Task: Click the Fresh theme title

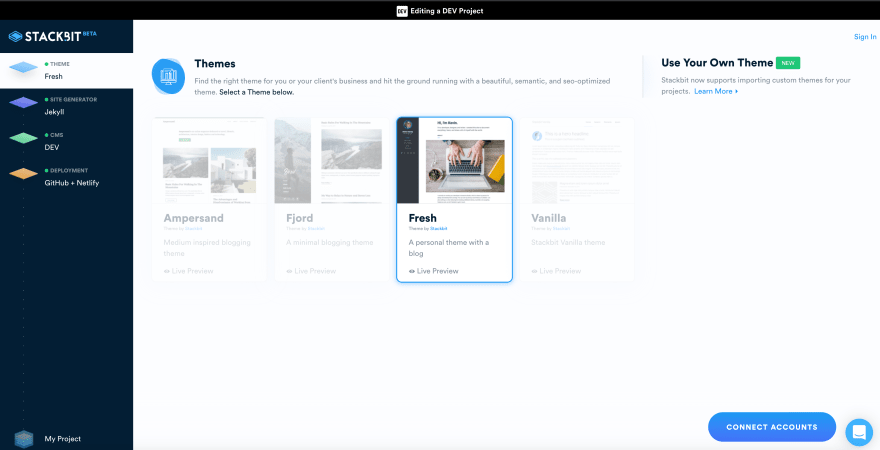Action: [x=423, y=218]
